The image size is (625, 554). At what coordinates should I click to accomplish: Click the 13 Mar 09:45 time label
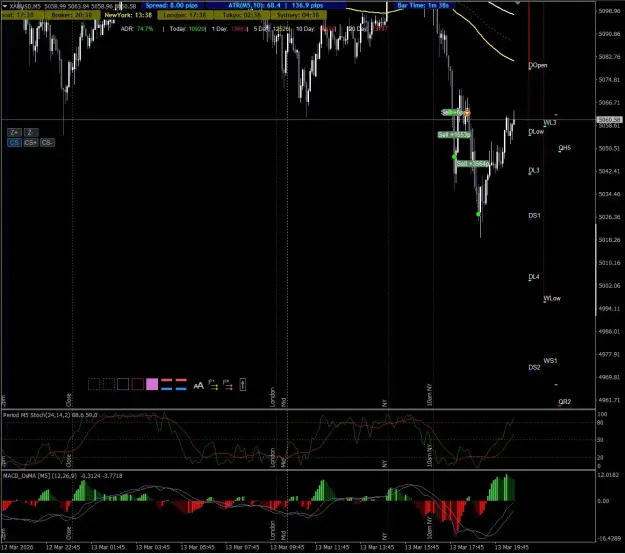(287, 547)
